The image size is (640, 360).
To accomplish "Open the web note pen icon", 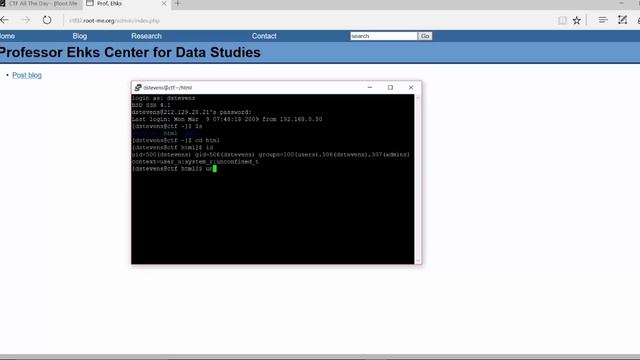I will [622, 20].
